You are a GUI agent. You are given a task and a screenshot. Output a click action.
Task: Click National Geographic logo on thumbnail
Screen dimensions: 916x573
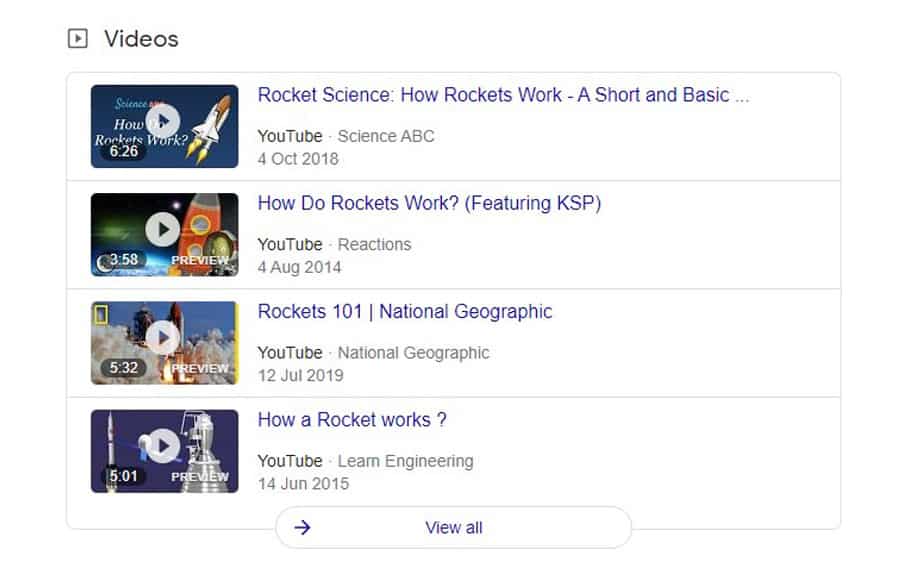pyautogui.click(x=101, y=314)
